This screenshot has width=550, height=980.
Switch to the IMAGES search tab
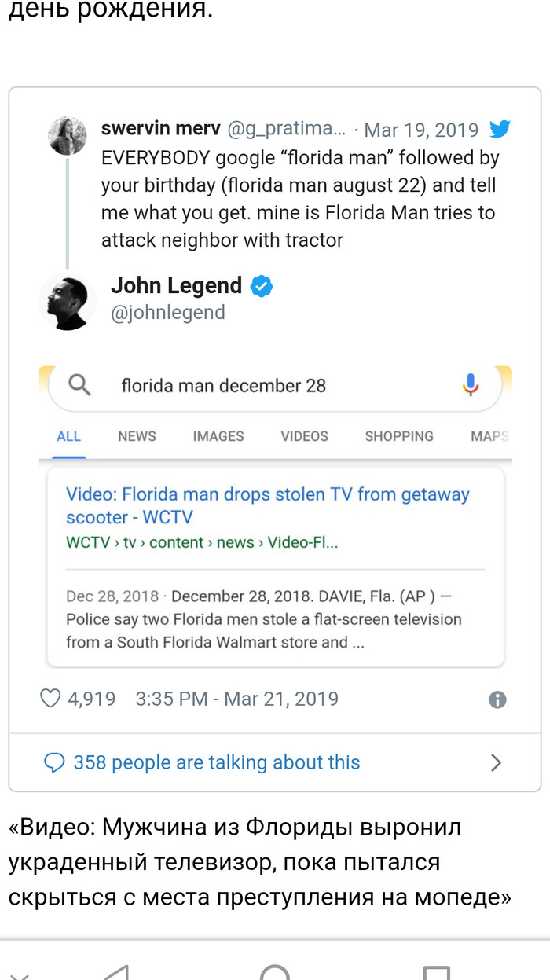[x=218, y=436]
